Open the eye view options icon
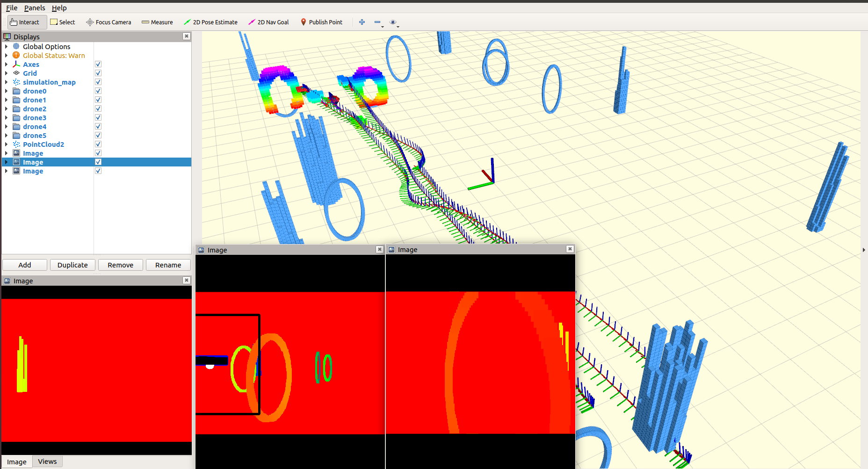This screenshot has width=868, height=469. pos(393,22)
